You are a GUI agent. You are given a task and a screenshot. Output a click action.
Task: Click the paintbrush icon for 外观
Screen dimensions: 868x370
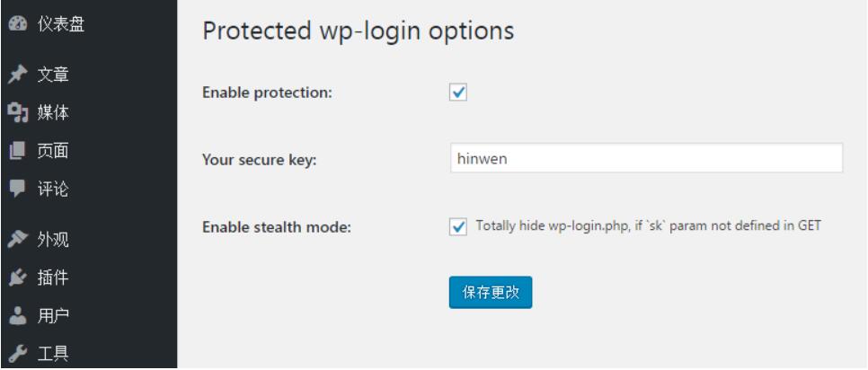tap(17, 239)
